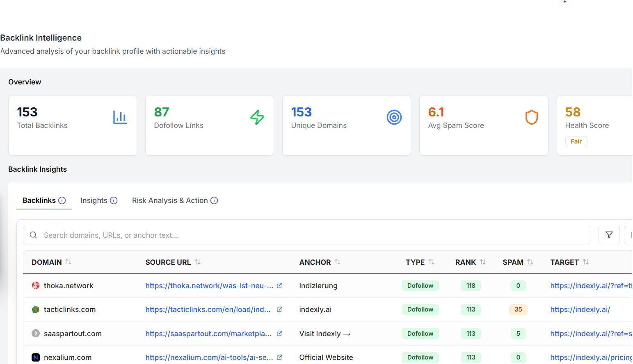Open the thoka.network source URL link
This screenshot has height=364, width=633.
pos(209,286)
